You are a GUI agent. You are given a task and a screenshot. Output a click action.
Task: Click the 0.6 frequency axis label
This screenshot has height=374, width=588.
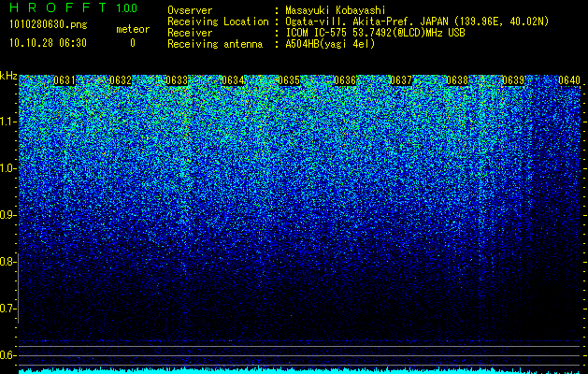(7, 355)
